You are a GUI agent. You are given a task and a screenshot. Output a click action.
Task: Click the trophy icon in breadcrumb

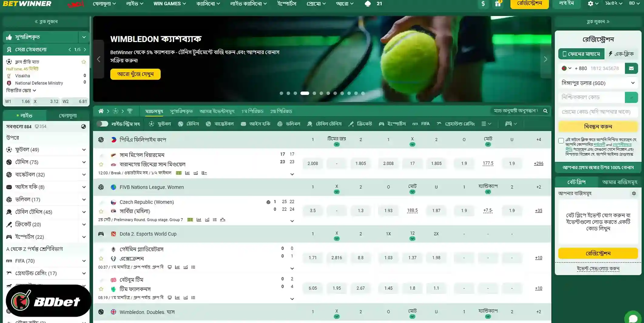(130, 111)
